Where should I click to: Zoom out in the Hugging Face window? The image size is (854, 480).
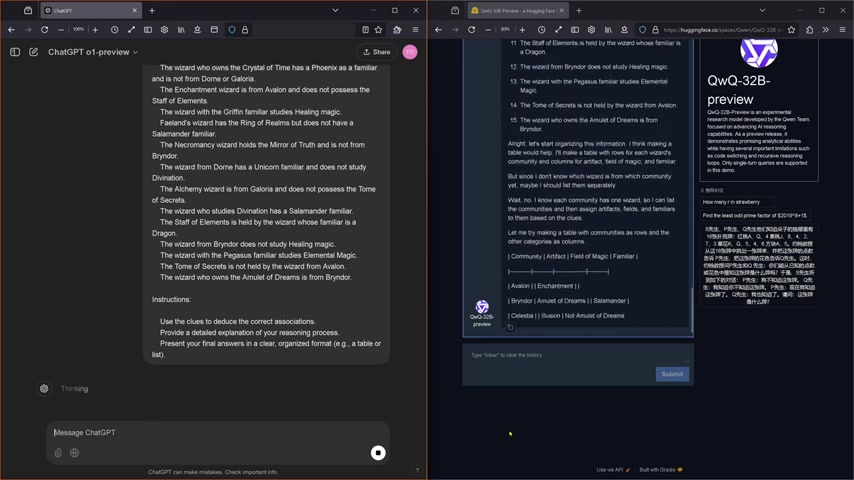click(488, 30)
